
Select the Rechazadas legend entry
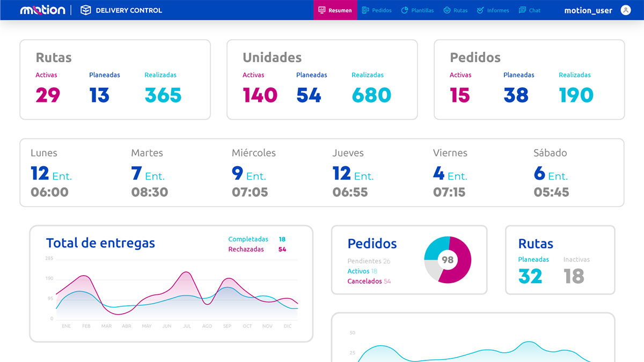tap(246, 249)
